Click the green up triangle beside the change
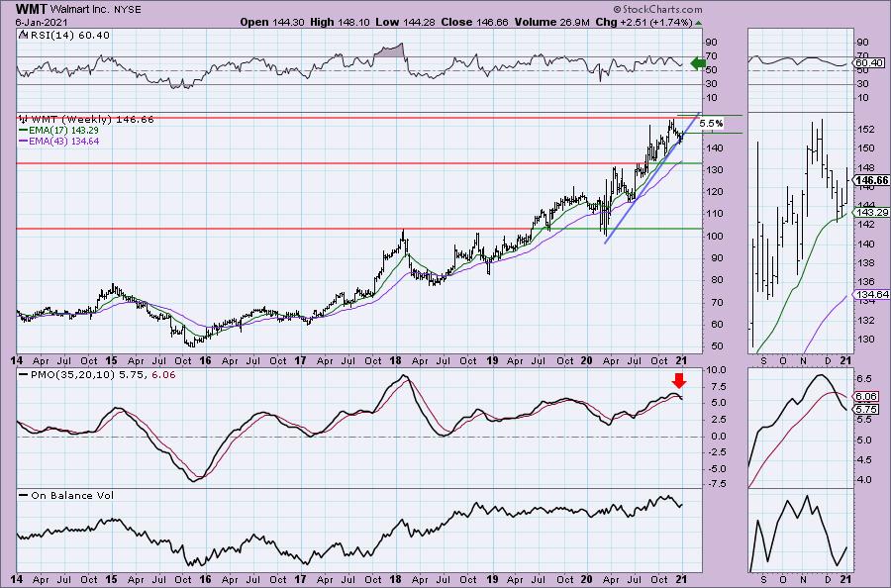This screenshot has height=588, width=891. click(698, 23)
